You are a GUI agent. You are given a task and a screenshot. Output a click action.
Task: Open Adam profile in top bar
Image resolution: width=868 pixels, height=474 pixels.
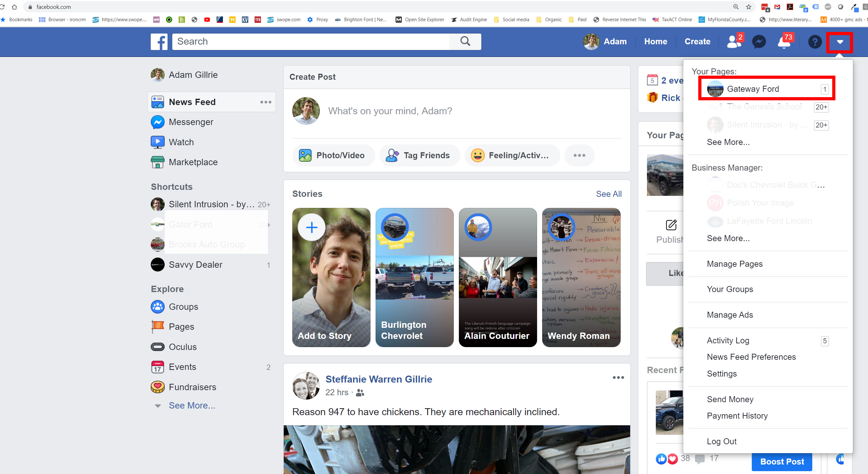(x=605, y=41)
